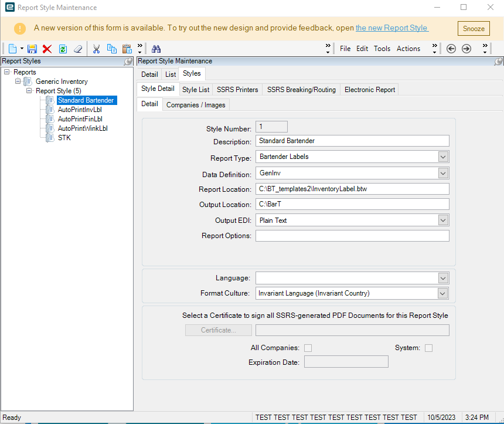
Task: Click the red X Delete icon
Action: pos(47,49)
